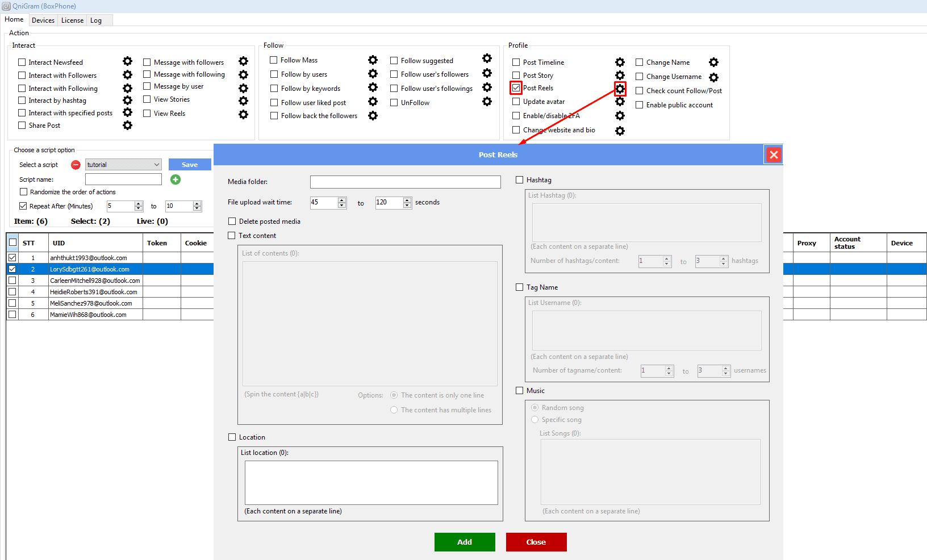Decrease Repeat After maximum minutes value
927x560 pixels.
pos(197,208)
